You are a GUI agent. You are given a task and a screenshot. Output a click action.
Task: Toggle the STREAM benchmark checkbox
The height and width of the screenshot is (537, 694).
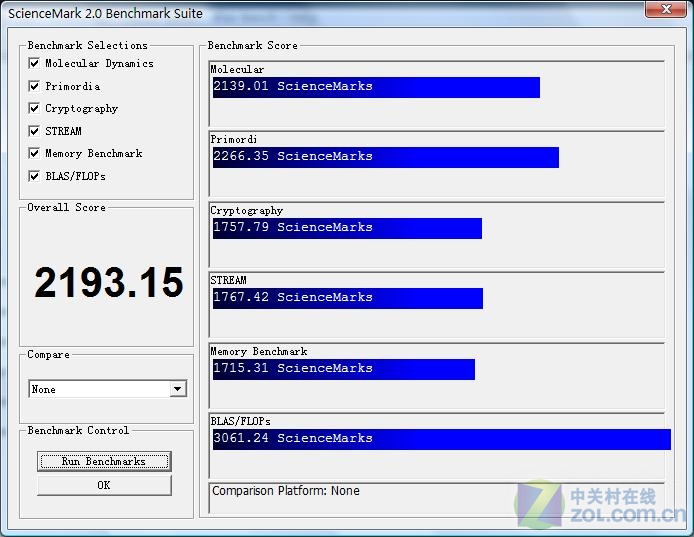(34, 131)
